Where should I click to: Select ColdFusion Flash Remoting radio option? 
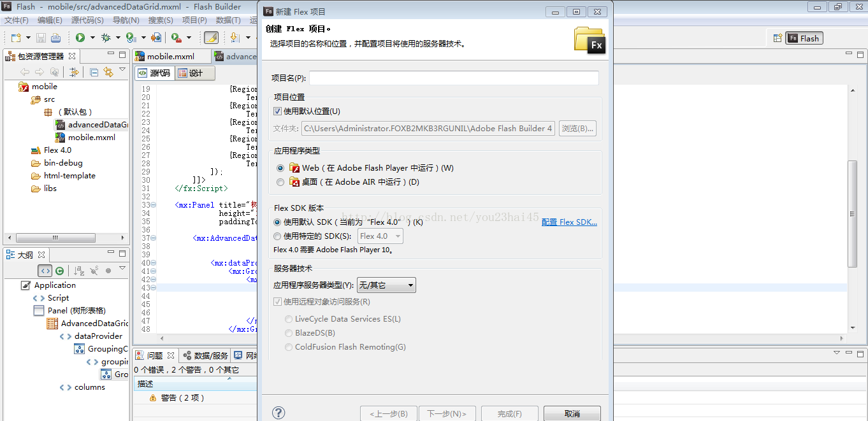click(289, 347)
